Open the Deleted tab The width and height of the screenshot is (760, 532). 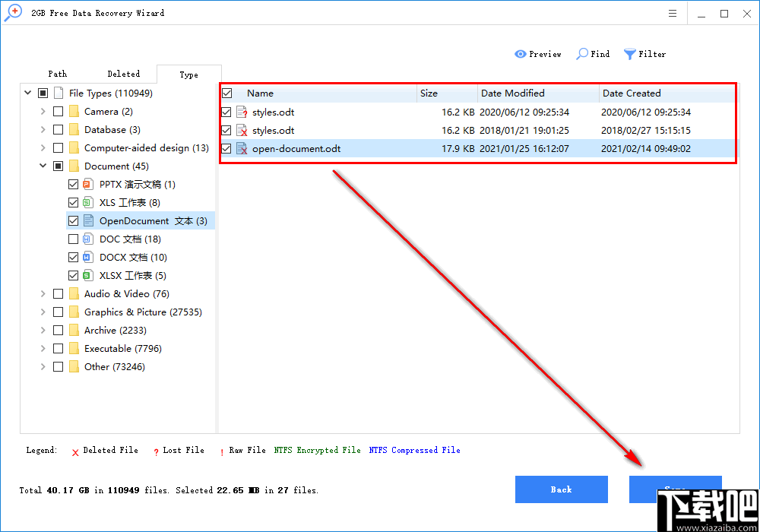(x=124, y=74)
